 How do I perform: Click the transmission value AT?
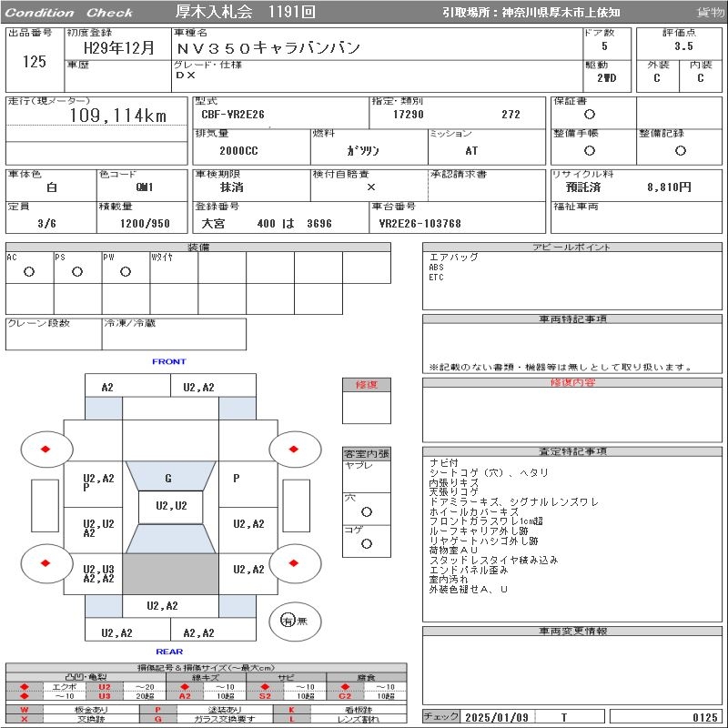click(471, 150)
